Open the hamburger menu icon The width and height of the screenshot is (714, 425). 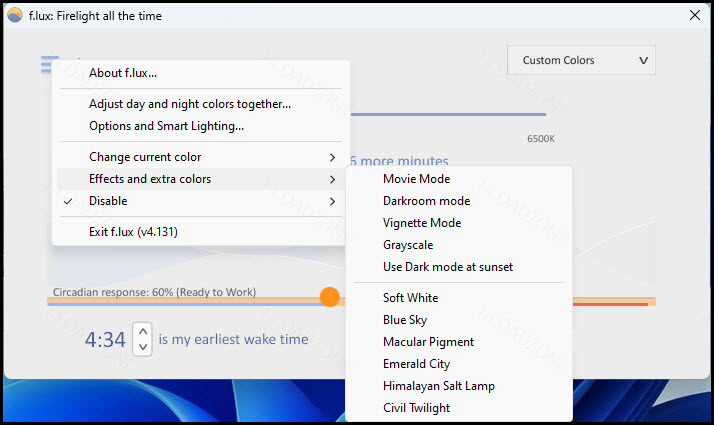pos(47,64)
